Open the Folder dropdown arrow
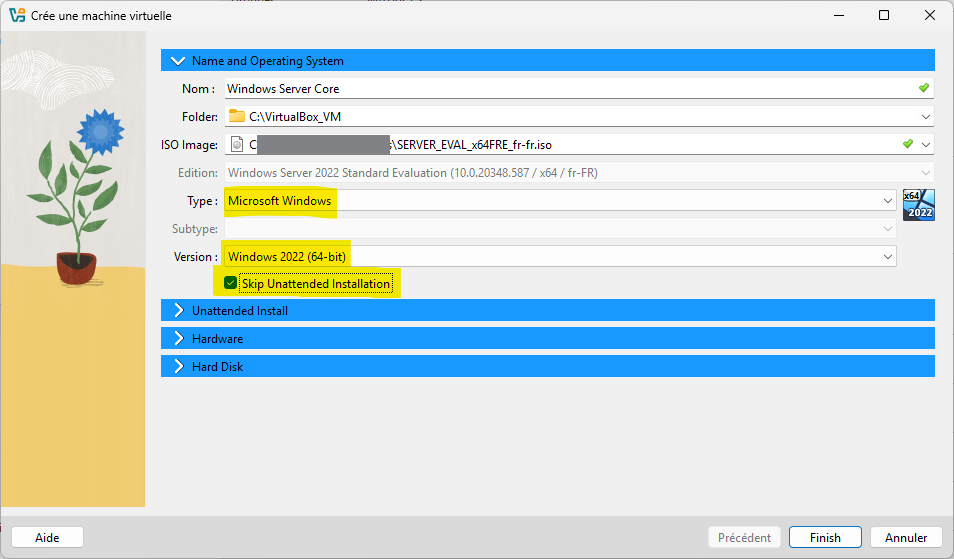The width and height of the screenshot is (954, 559). point(925,117)
